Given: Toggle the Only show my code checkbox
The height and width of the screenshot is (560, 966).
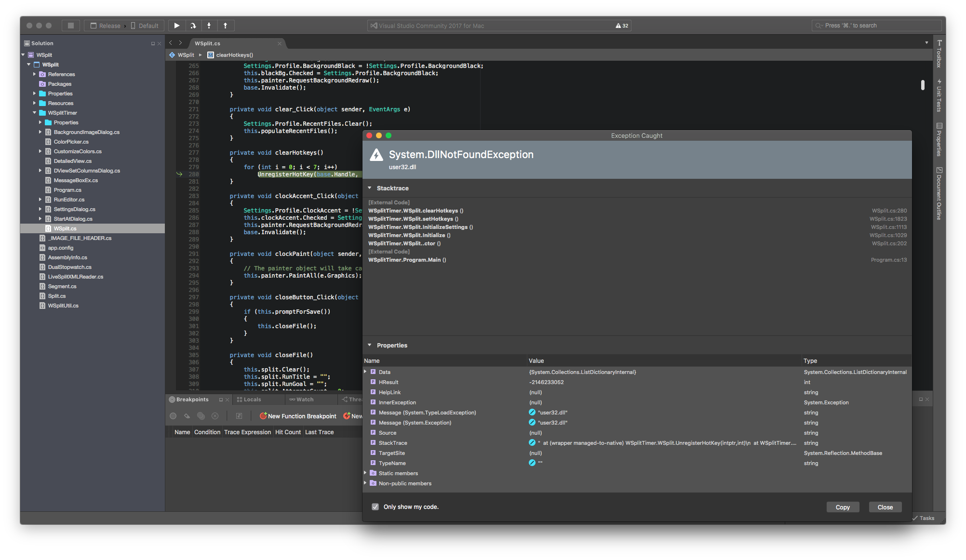Looking at the screenshot, I should click(376, 507).
